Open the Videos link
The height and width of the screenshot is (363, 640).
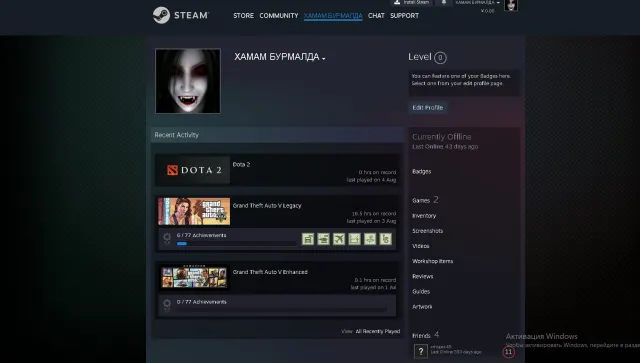420,246
